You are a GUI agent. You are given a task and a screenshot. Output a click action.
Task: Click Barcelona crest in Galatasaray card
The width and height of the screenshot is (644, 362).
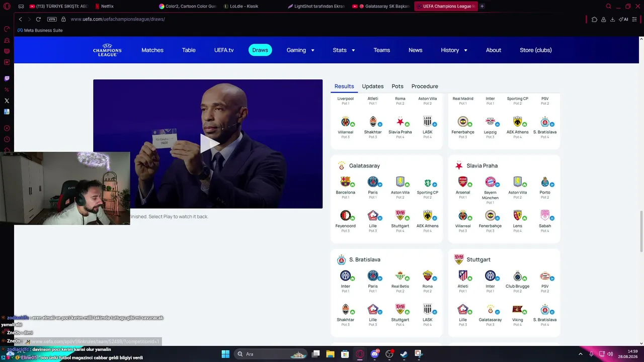click(345, 182)
